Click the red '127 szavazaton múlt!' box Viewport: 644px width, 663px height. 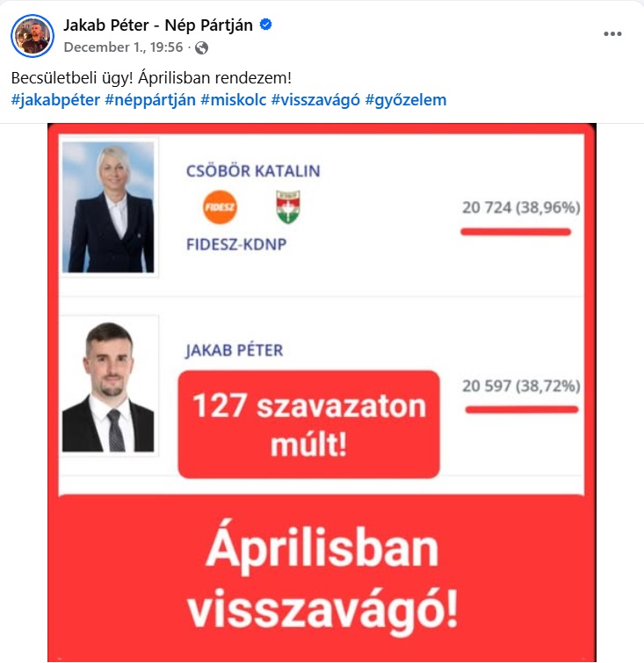309,424
